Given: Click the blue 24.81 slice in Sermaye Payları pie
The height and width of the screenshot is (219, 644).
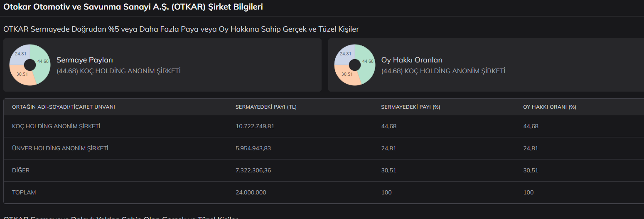Looking at the screenshot, I should pos(19,55).
